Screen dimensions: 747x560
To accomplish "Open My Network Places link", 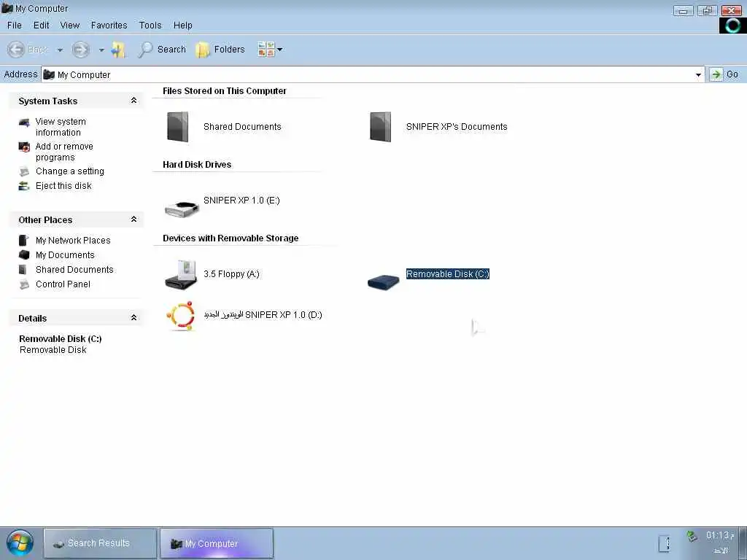I will point(73,241).
